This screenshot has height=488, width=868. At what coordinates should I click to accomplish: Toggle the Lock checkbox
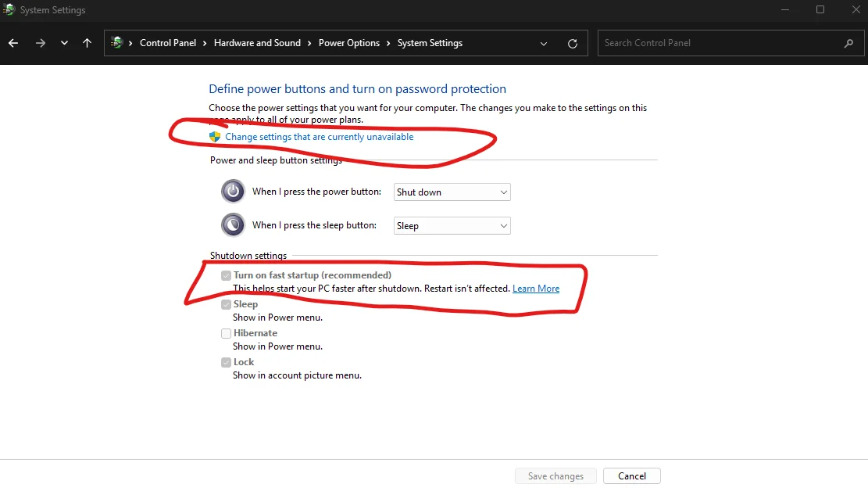tap(226, 362)
